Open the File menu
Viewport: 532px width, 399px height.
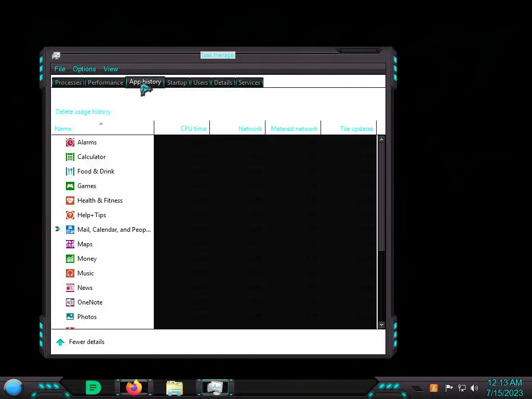(x=60, y=69)
